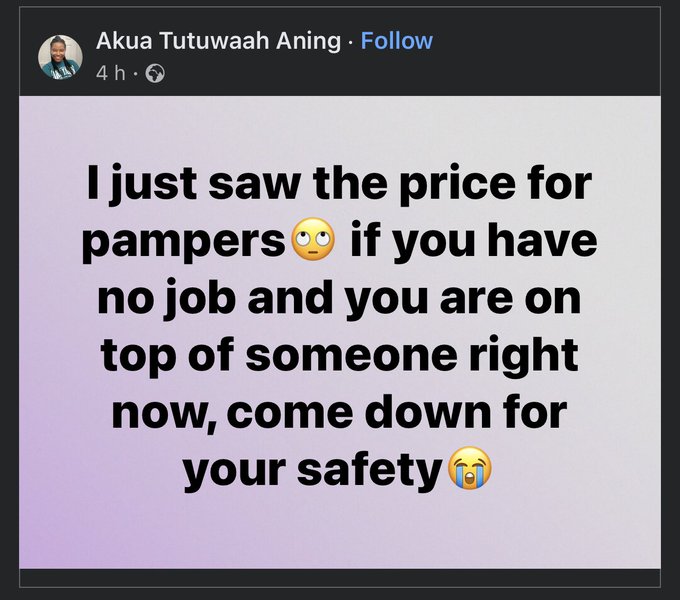Follow Akua Tutuwaah Aning
The height and width of the screenshot is (600, 680).
pyautogui.click(x=397, y=41)
